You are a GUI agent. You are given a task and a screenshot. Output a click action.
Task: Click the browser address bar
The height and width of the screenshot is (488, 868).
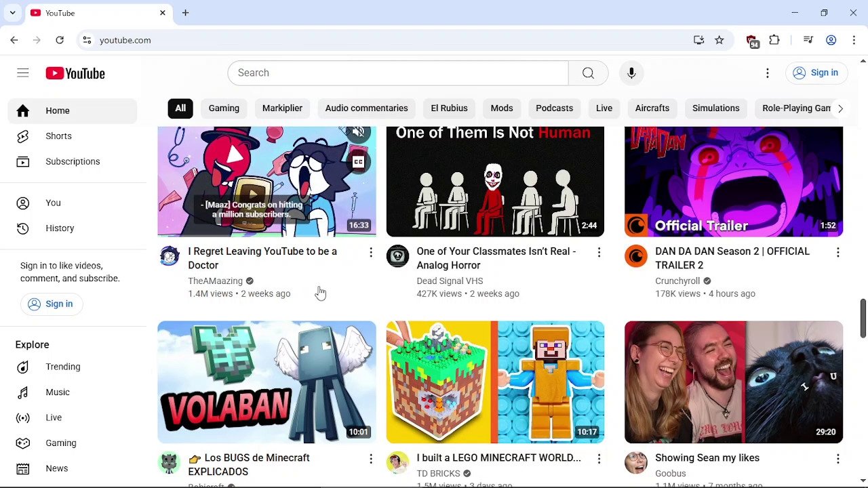click(x=393, y=40)
